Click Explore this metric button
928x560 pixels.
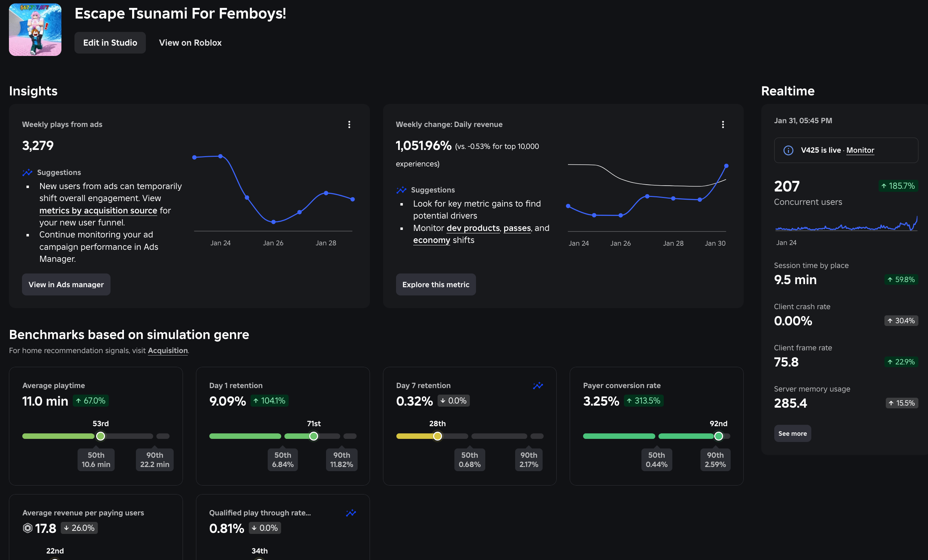[x=436, y=284]
